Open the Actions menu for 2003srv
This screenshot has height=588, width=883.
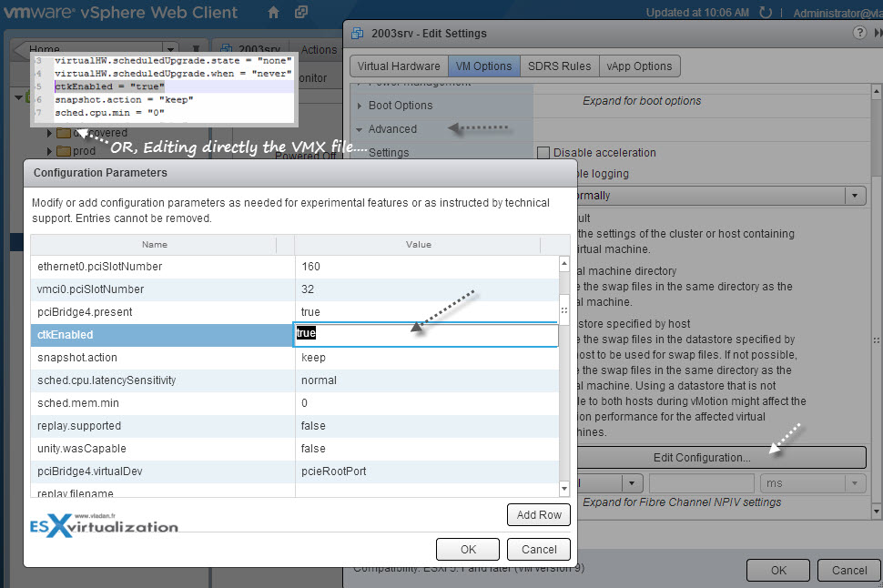tap(319, 49)
